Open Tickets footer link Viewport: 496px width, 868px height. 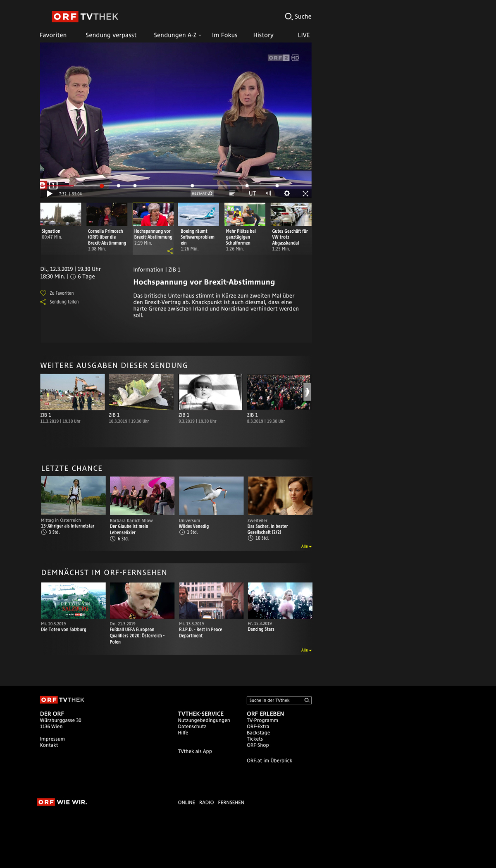255,739
